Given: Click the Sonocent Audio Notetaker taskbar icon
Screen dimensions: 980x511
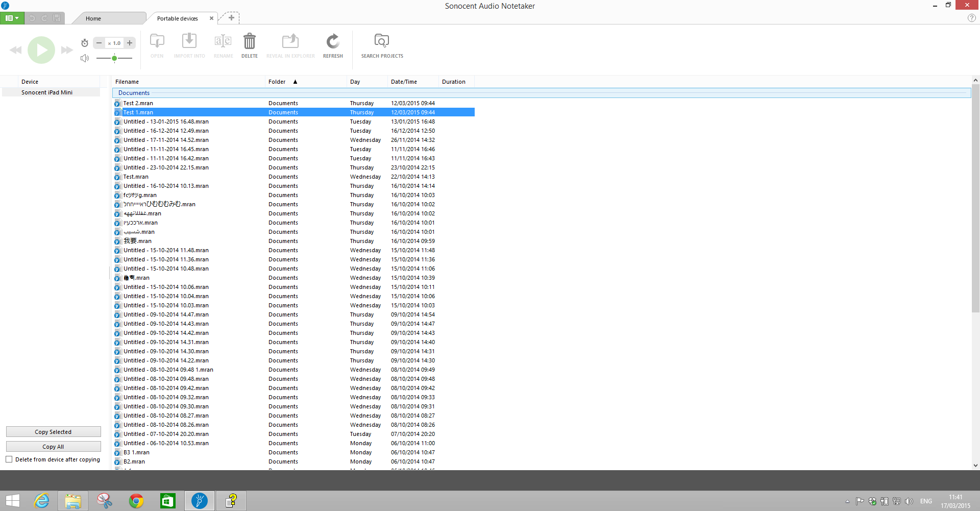Looking at the screenshot, I should (x=200, y=501).
